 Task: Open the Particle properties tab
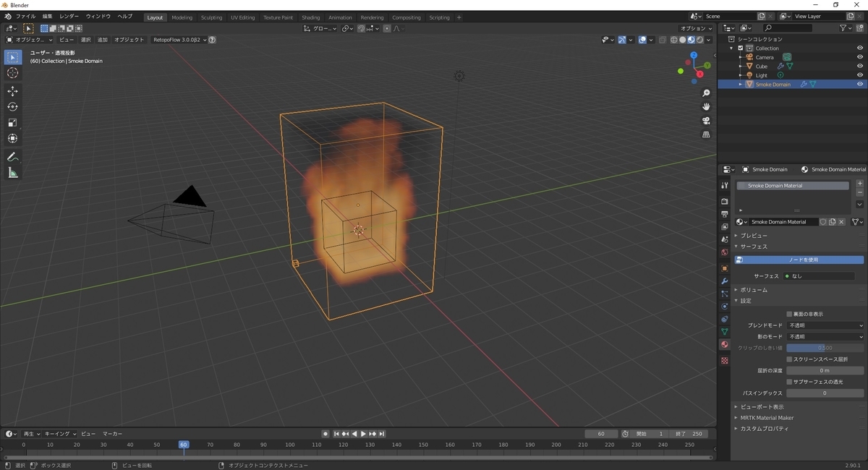[x=724, y=294]
